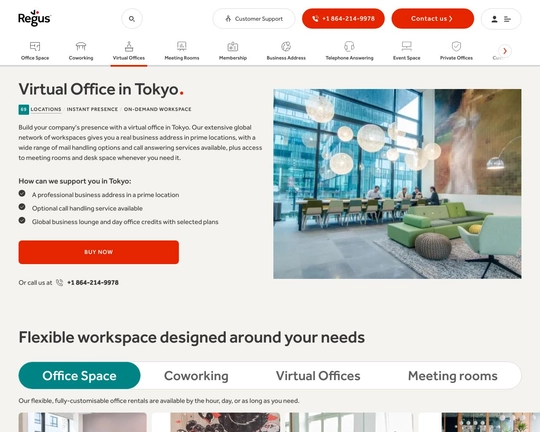Select the Meeting rooms workspace tab

coord(453,376)
